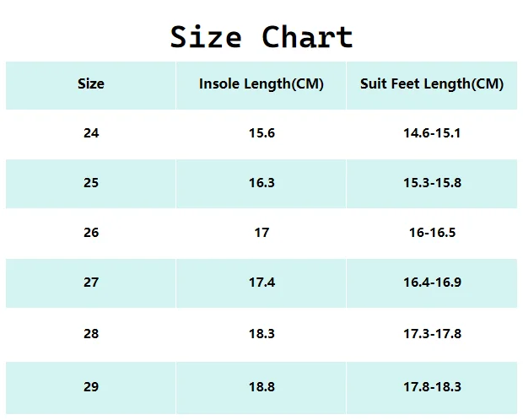This screenshot has width=523, height=420.
Task: Click size 25 cell
Action: [91, 183]
